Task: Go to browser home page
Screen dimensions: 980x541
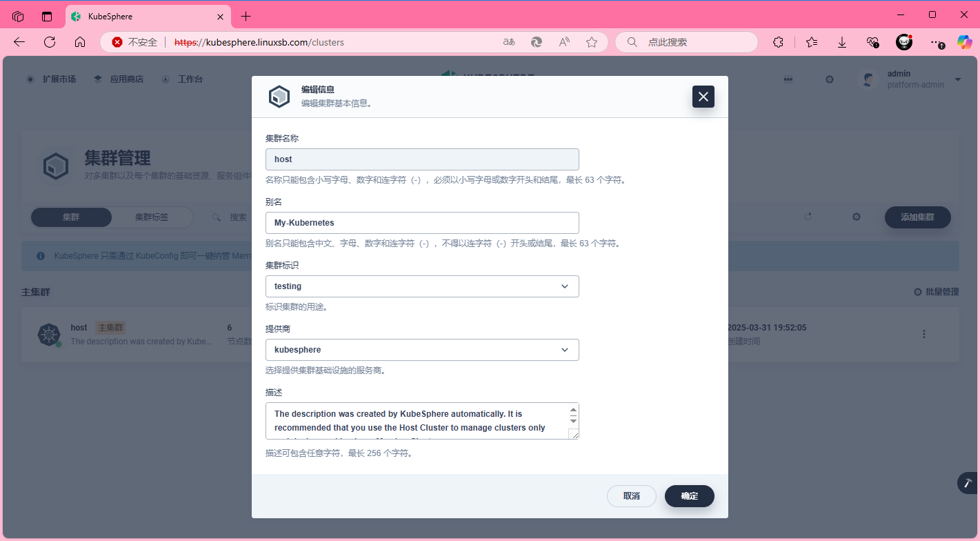Action: [x=80, y=42]
